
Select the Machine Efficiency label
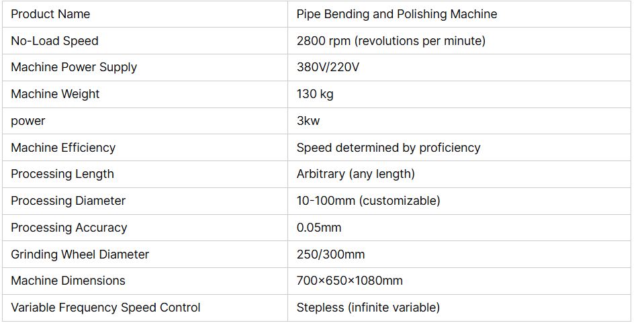point(63,148)
